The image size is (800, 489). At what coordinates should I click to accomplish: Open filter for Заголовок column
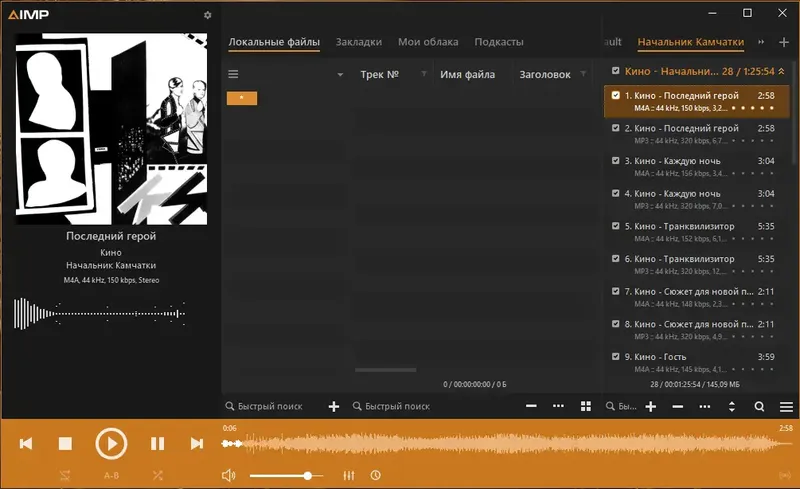(583, 74)
